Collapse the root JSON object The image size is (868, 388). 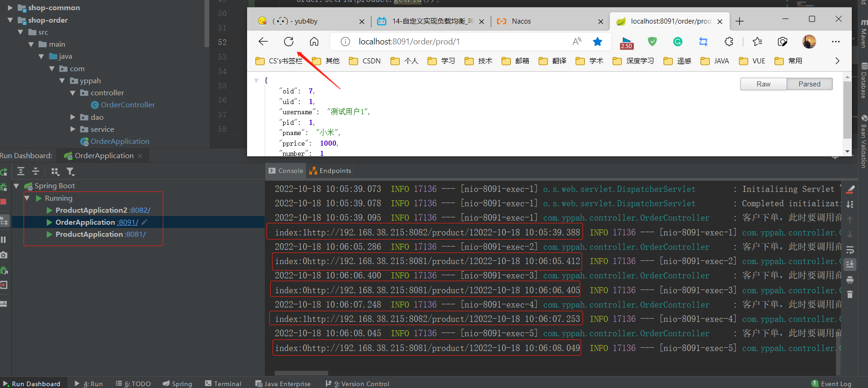tap(256, 80)
